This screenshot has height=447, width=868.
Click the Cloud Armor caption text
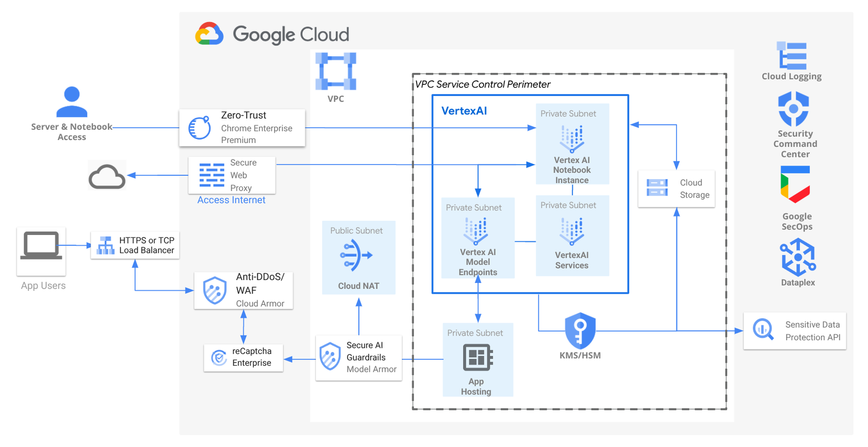(260, 303)
